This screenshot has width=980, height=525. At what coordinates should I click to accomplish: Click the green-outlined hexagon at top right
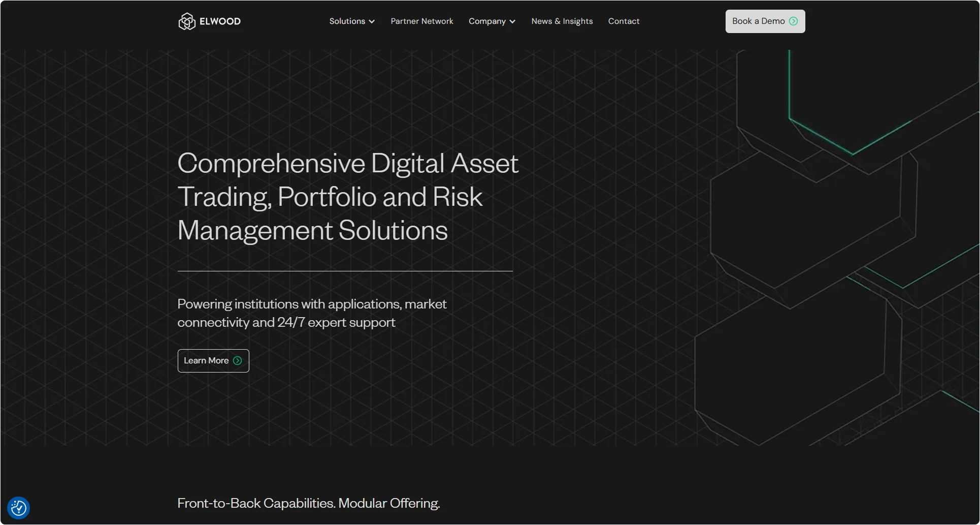863,102
